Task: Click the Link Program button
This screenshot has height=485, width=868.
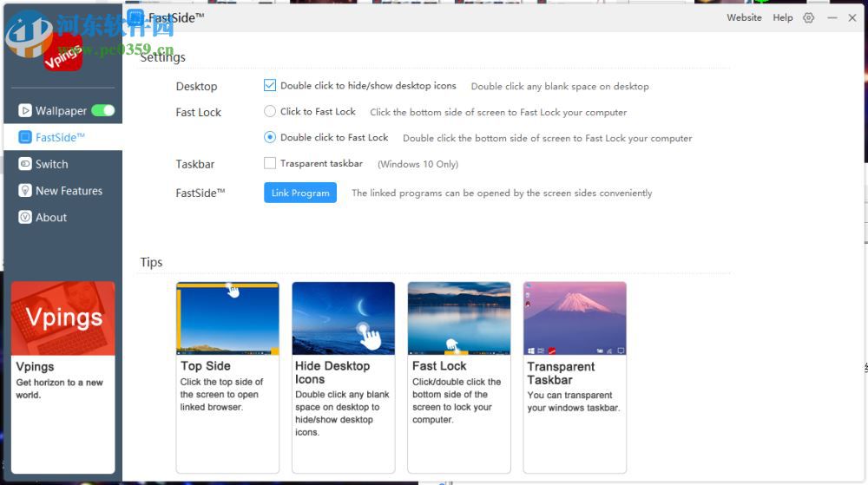Action: click(300, 193)
